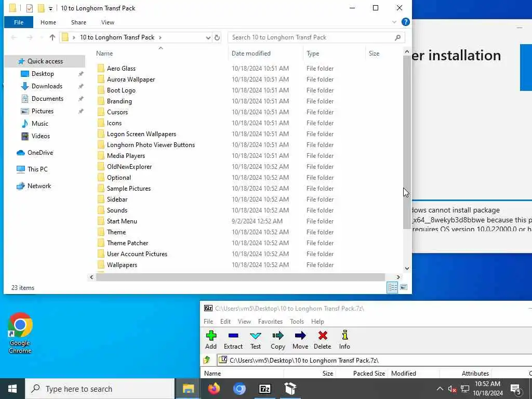Open the notification center icon
Viewport: 532px width, 399px height.
pos(516,389)
